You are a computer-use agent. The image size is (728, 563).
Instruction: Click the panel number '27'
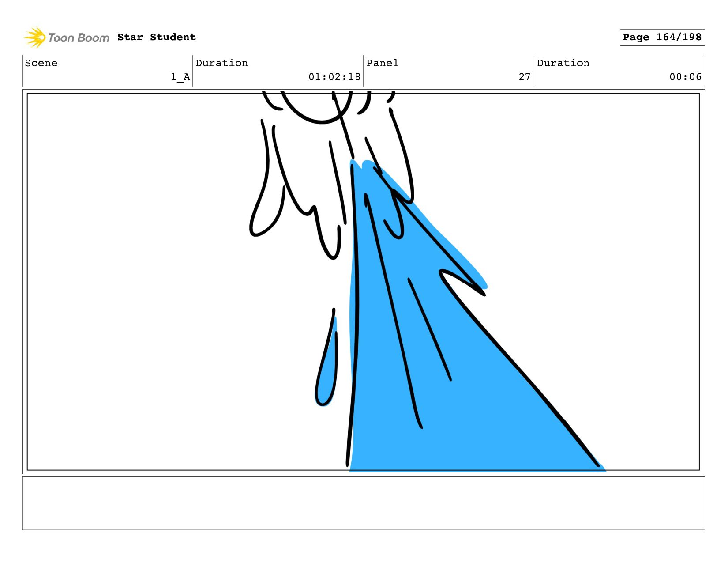click(x=525, y=77)
